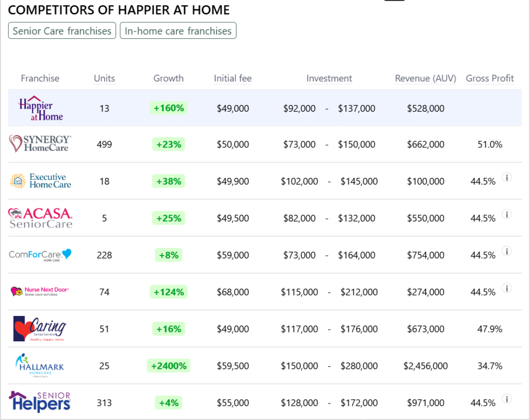The width and height of the screenshot is (530, 420).
Task: Click the +8% growth badge
Action: 168,255
